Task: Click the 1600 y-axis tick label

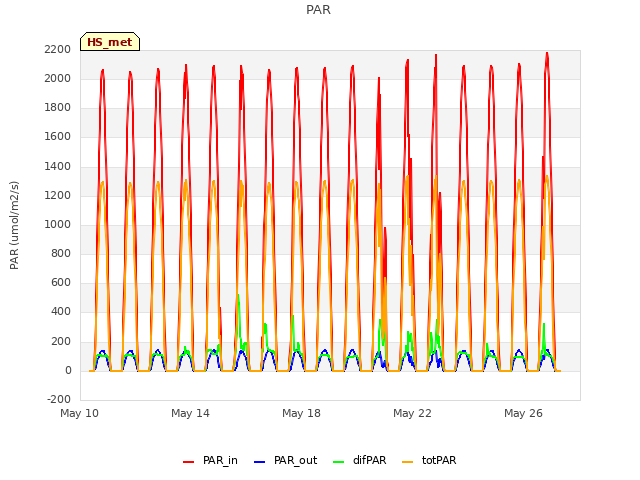Action: click(x=58, y=136)
